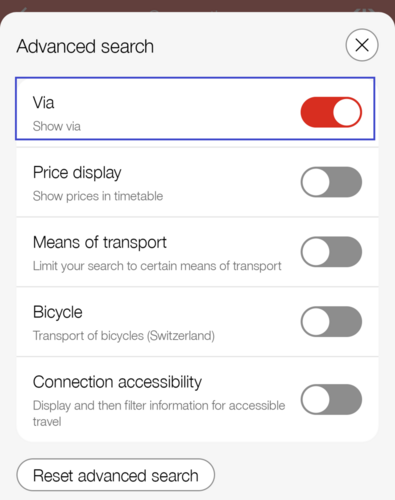
Task: Disable the Via toggle switch
Action: pos(331,112)
